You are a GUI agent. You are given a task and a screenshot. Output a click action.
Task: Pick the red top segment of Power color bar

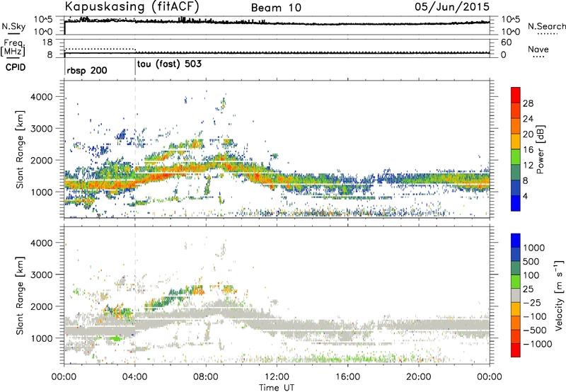click(x=516, y=96)
